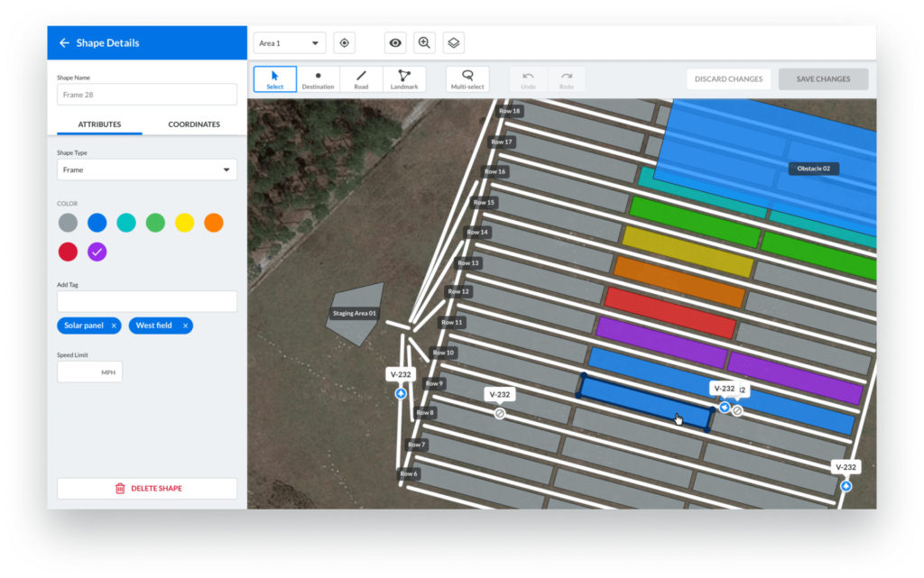Viewport: 924px width, 578px height.
Task: Switch to the Coordinates tab
Action: pyautogui.click(x=194, y=124)
